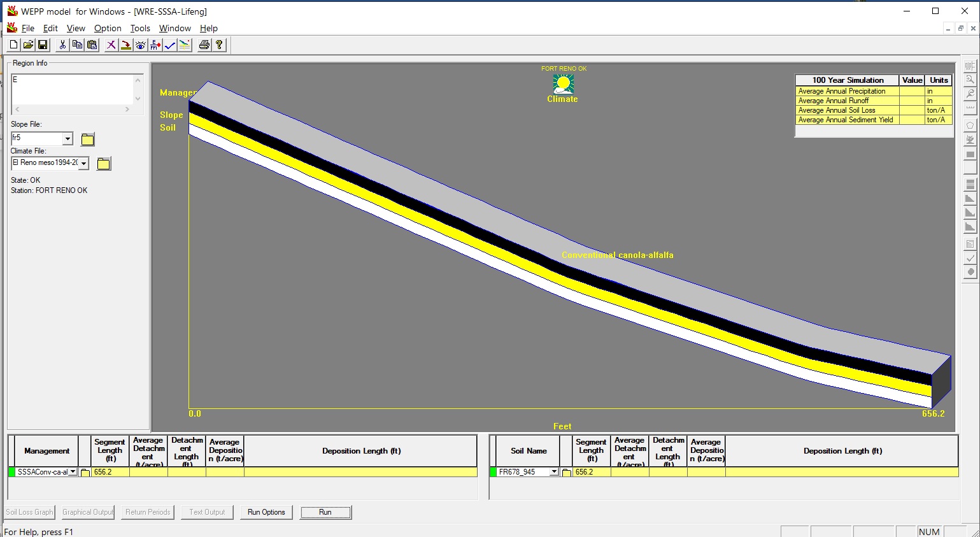Click the Print toolbar icon
The width and height of the screenshot is (980, 537).
click(x=204, y=45)
